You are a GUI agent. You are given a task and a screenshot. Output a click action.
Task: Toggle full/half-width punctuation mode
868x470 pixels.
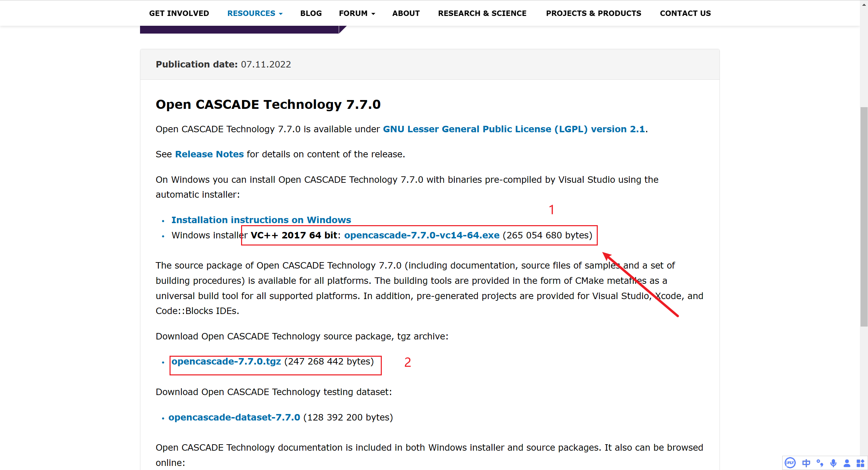(820, 463)
